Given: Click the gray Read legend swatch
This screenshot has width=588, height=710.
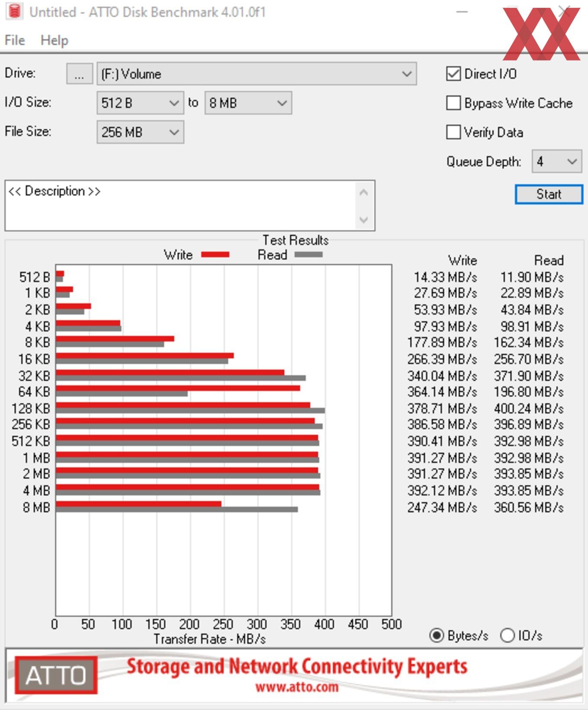Looking at the screenshot, I should (x=308, y=255).
